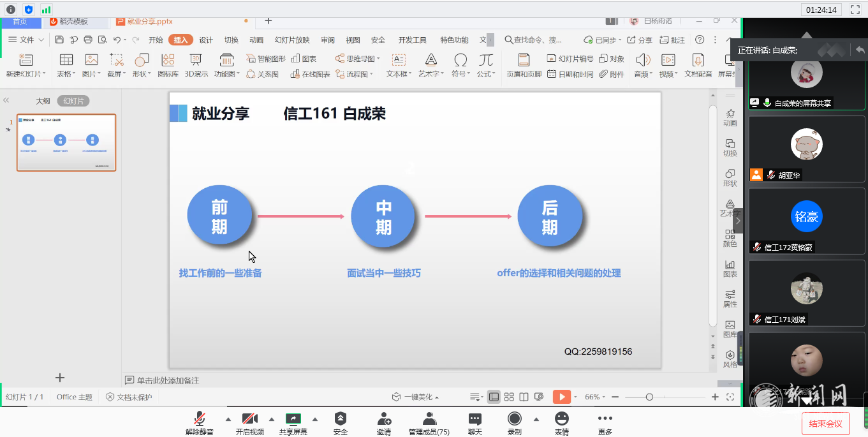Insert a table using 表格 icon

tap(65, 60)
